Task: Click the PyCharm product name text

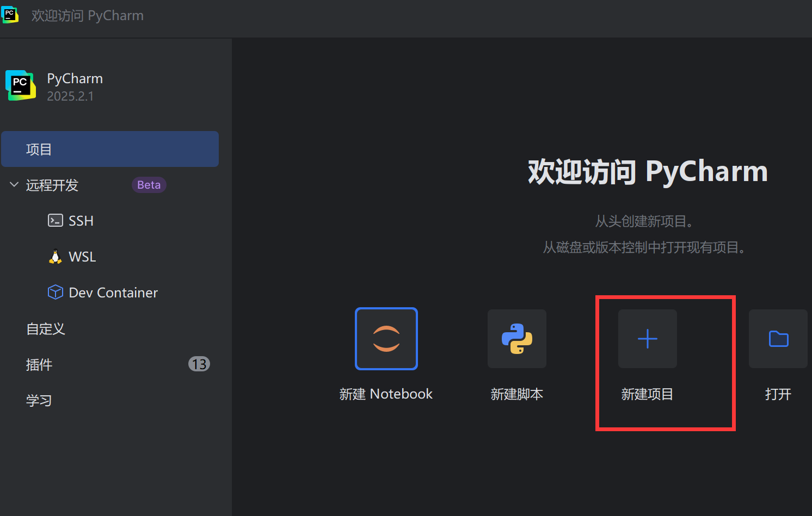Action: 75,79
